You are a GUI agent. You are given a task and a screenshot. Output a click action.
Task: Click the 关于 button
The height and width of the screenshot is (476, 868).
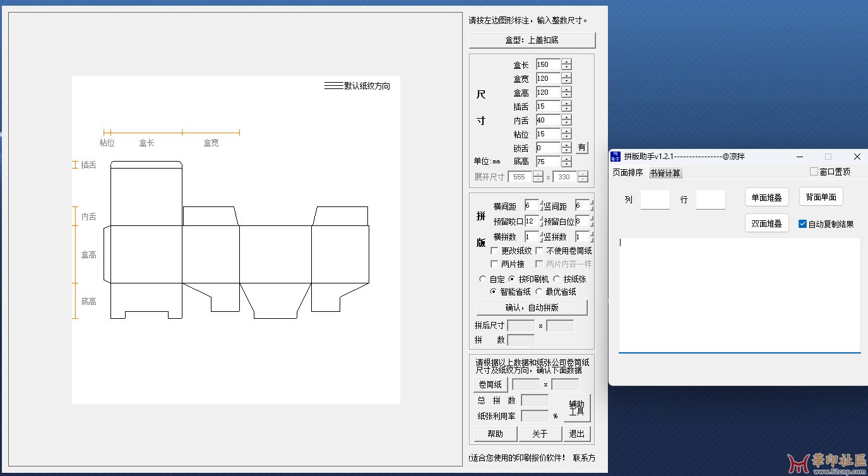pyautogui.click(x=540, y=434)
